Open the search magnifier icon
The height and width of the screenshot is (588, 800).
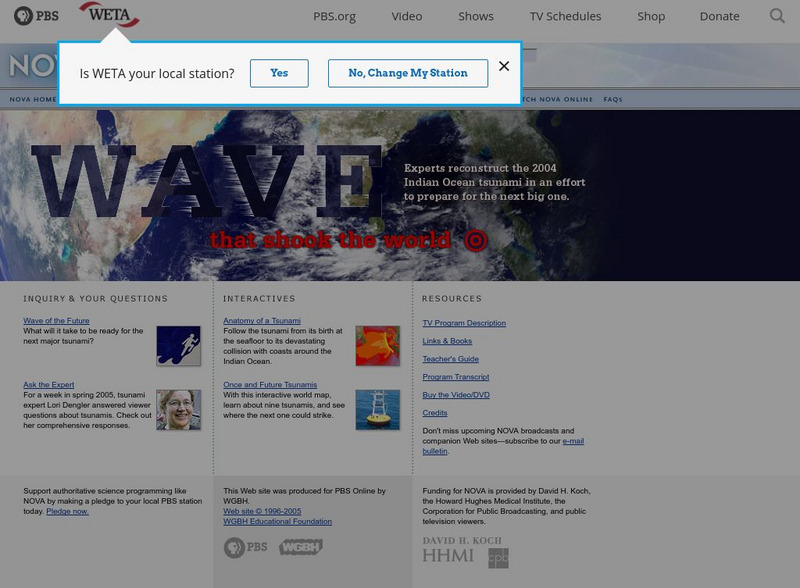[777, 16]
